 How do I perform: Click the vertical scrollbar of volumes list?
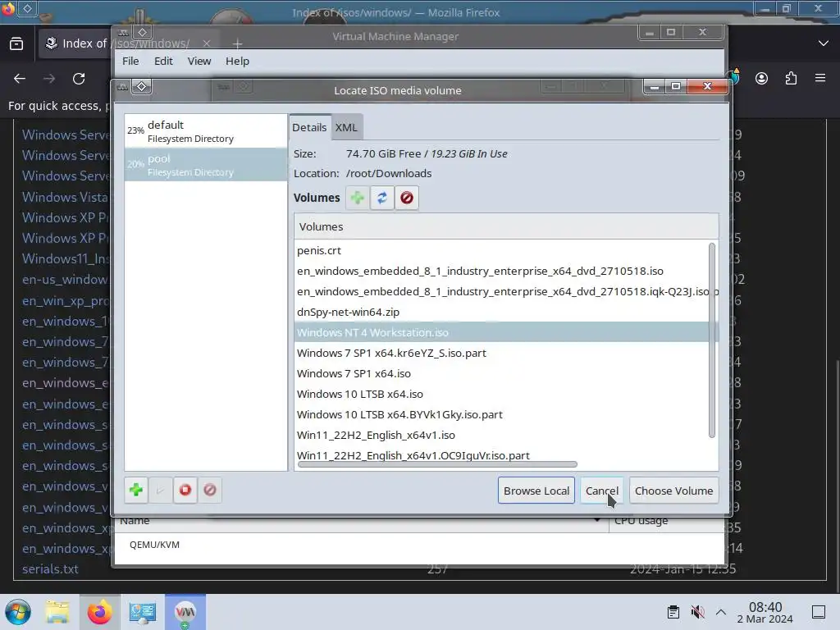pyautogui.click(x=712, y=340)
